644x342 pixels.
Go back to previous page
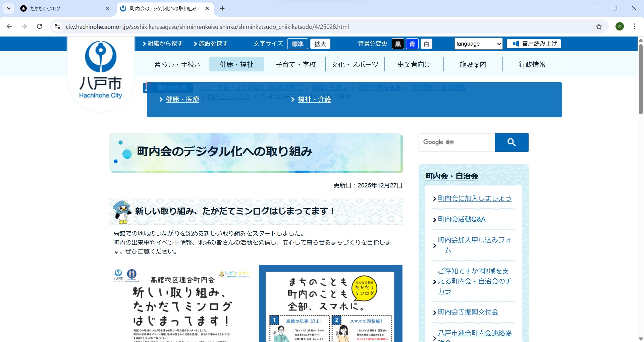click(x=9, y=26)
